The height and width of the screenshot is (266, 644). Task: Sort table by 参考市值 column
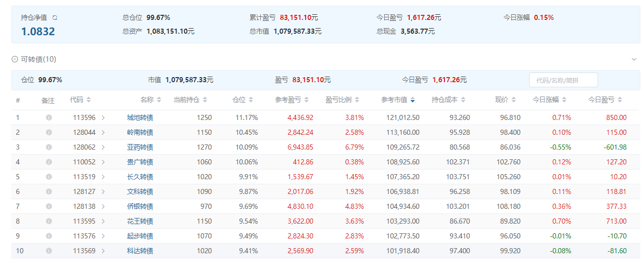[412, 100]
